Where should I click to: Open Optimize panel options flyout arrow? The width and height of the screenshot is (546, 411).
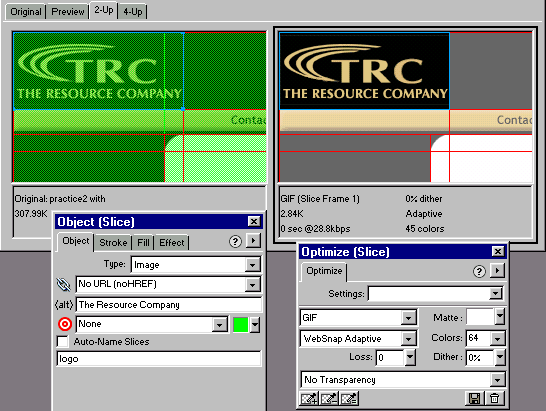(497, 271)
